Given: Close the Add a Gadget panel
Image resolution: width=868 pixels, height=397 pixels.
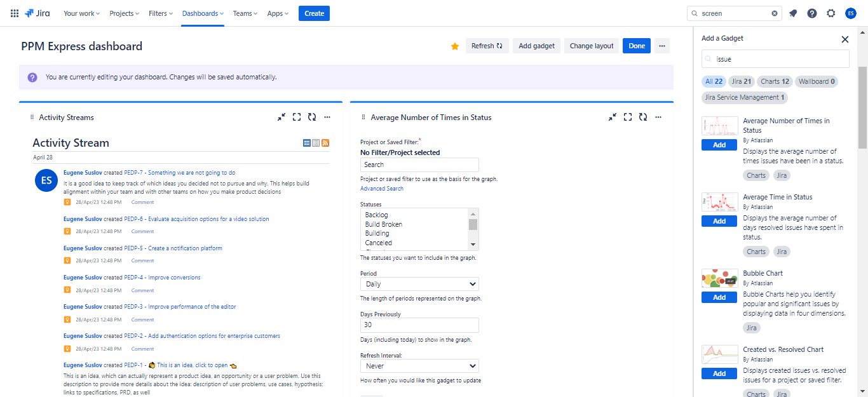Looking at the screenshot, I should [x=845, y=39].
